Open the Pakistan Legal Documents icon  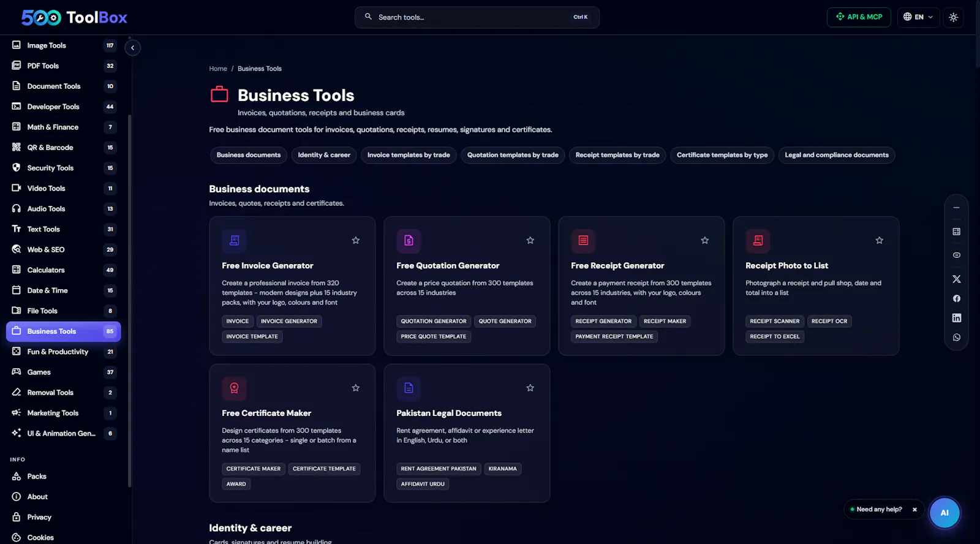[409, 388]
